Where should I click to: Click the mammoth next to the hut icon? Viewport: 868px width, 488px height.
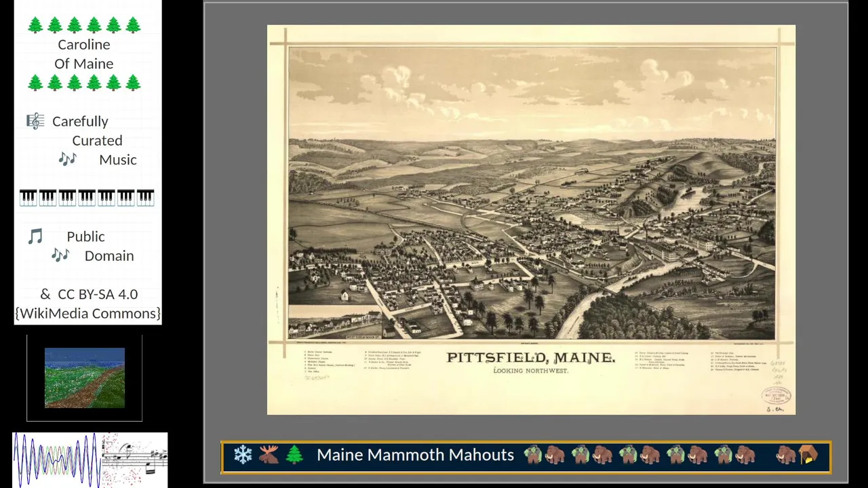point(787,455)
